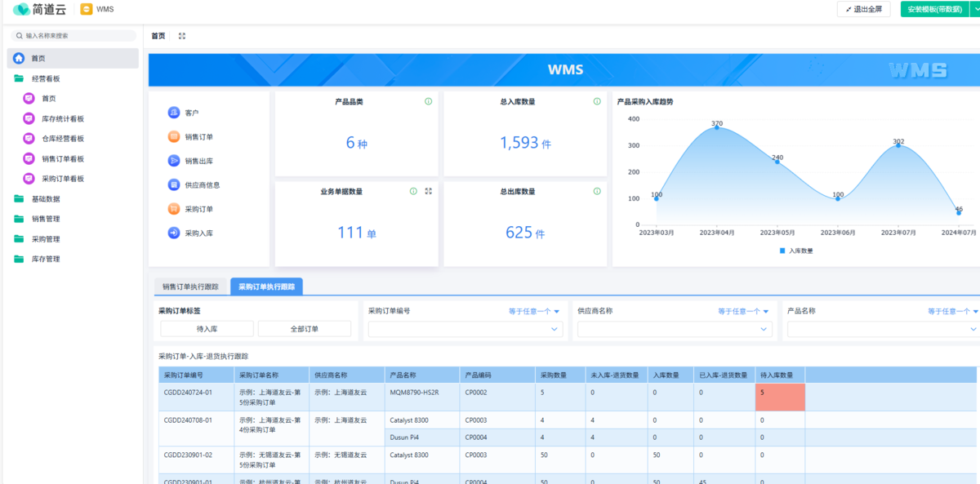Click the expand icon beside 首页 breadcrumb
This screenshot has height=484, width=980.
[182, 36]
